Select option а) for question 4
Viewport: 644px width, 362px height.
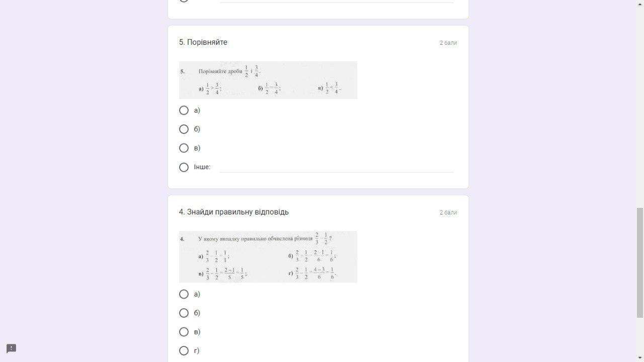[184, 294]
